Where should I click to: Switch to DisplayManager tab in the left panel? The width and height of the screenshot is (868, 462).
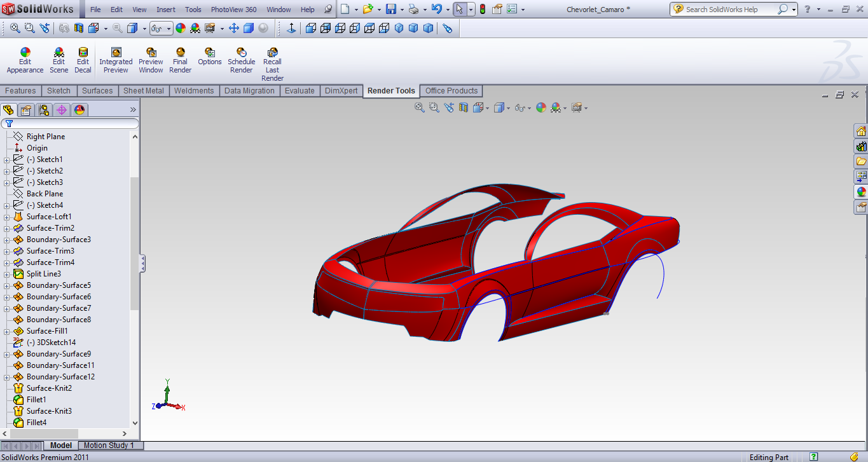pos(79,110)
